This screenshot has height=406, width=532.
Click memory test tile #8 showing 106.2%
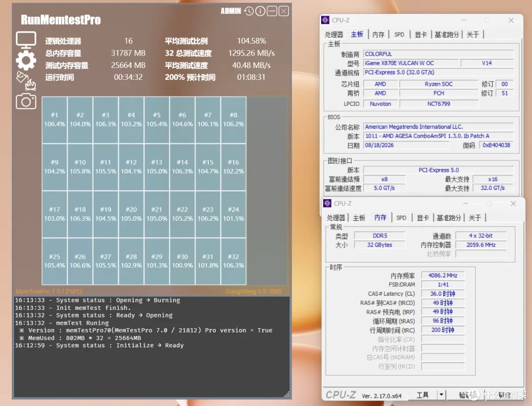point(233,120)
